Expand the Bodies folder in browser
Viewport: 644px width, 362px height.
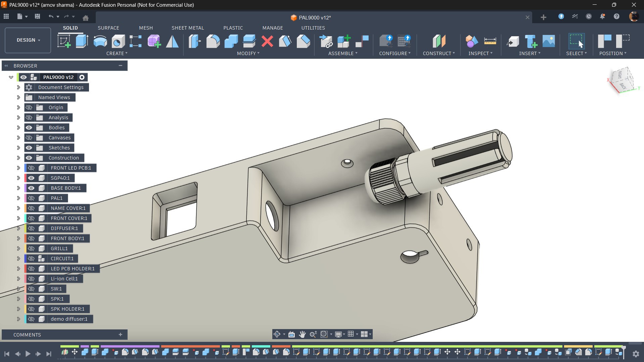(x=18, y=128)
